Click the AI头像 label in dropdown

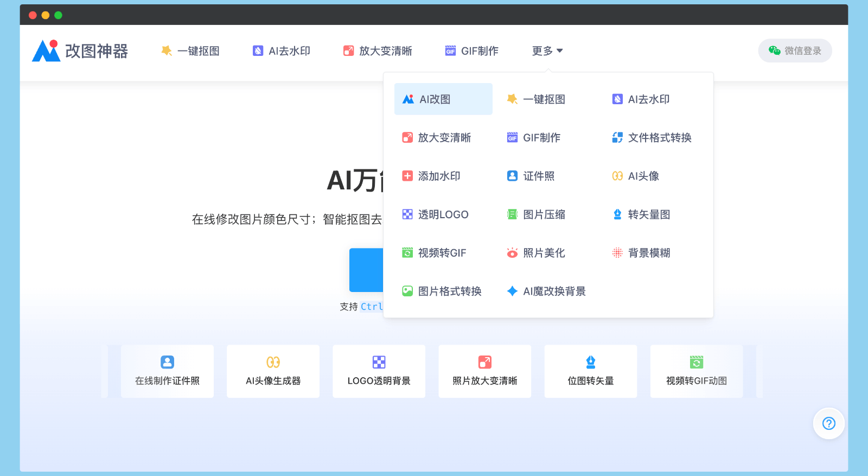[x=643, y=176]
